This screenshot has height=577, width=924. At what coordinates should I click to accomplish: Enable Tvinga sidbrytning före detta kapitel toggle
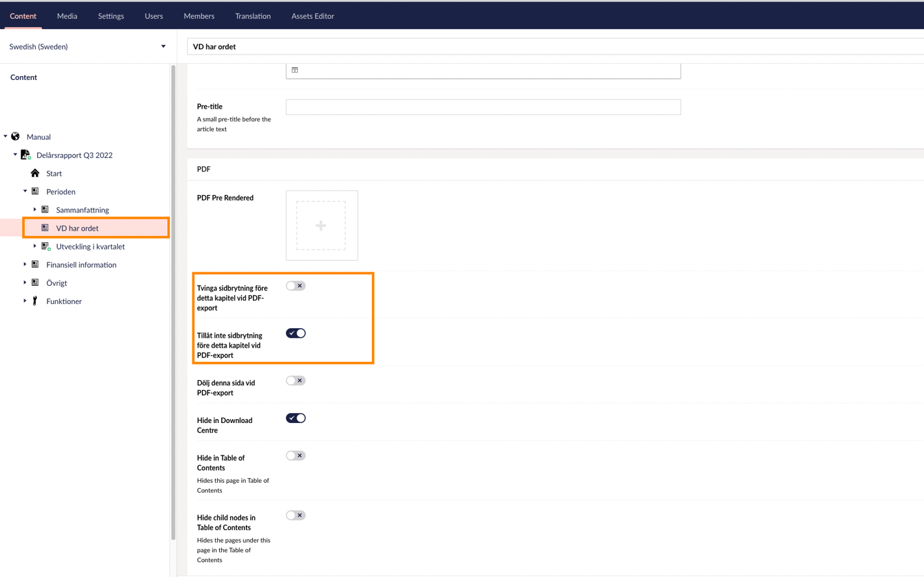pyautogui.click(x=295, y=286)
